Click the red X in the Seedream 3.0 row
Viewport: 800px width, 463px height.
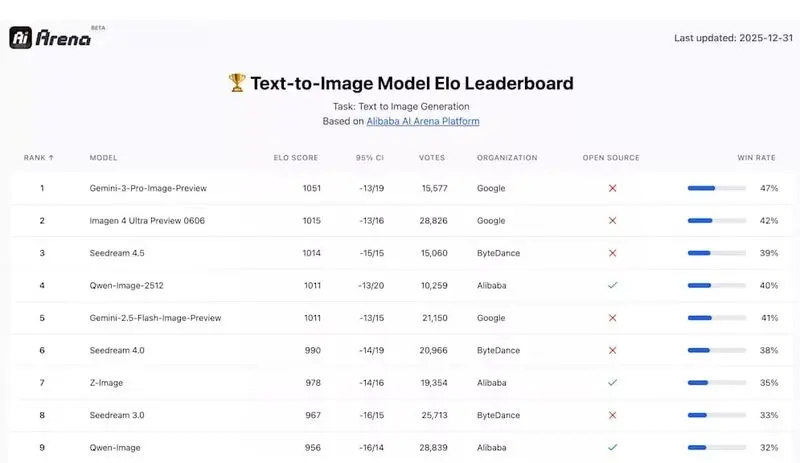click(x=612, y=415)
